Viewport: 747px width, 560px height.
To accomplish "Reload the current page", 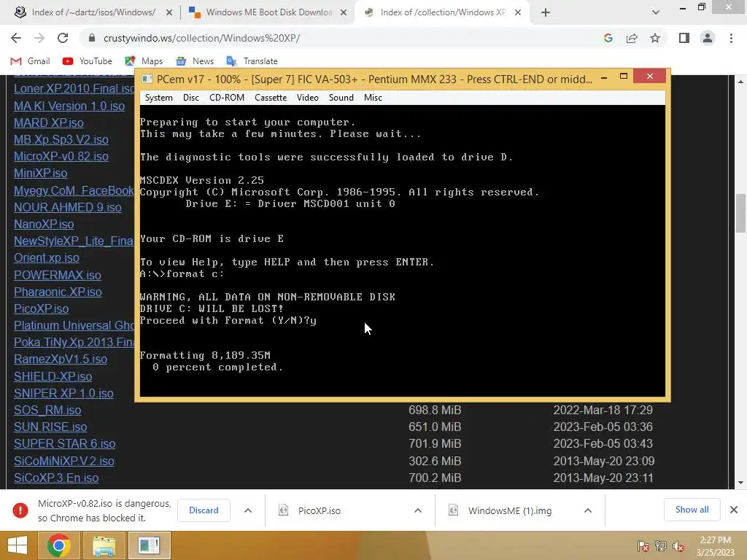I will [x=63, y=38].
